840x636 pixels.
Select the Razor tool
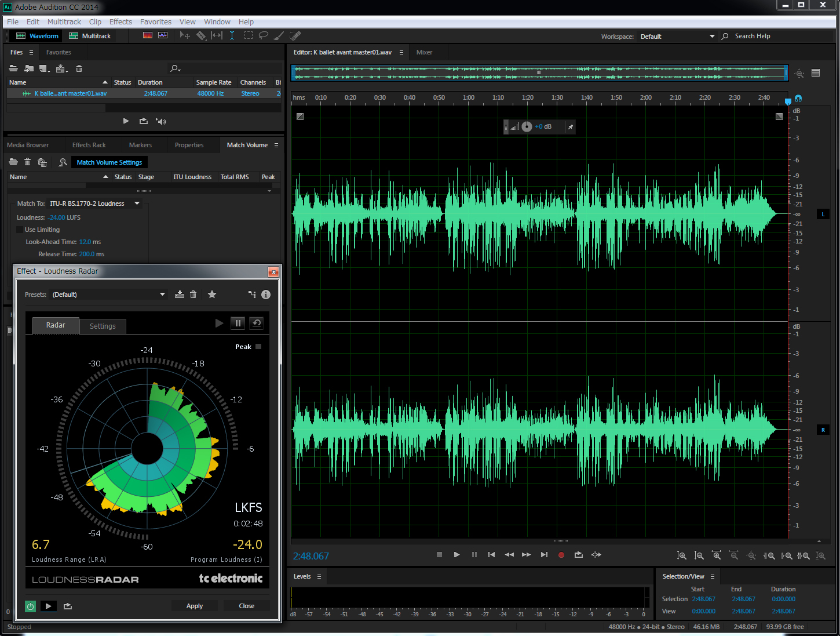[x=201, y=35]
